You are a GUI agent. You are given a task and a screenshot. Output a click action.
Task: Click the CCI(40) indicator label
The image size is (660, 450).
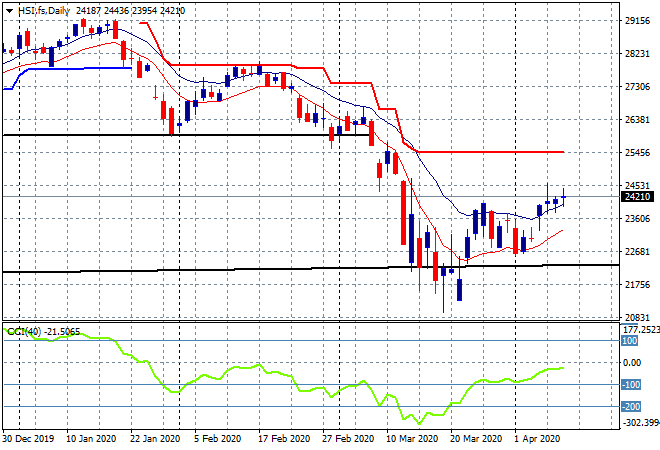click(x=24, y=332)
